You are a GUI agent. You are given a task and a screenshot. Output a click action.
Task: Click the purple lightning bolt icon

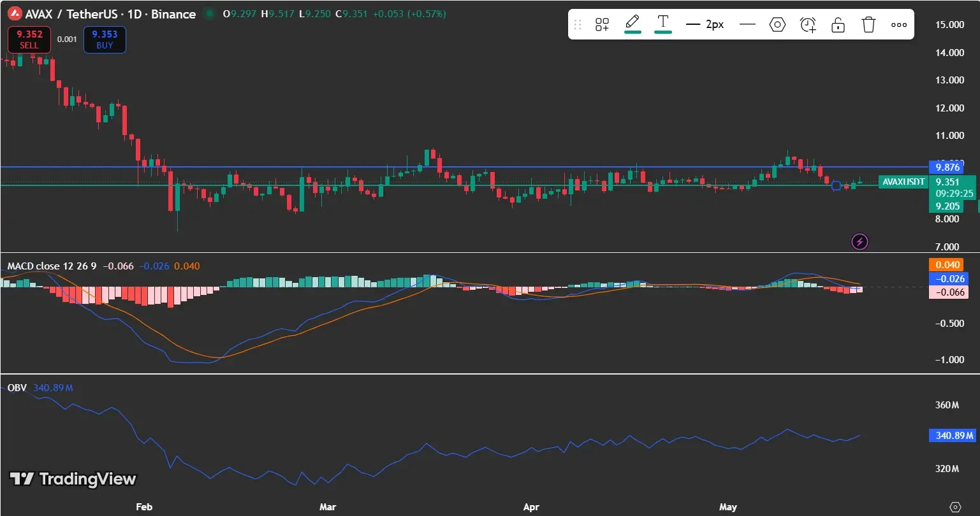pyautogui.click(x=859, y=241)
